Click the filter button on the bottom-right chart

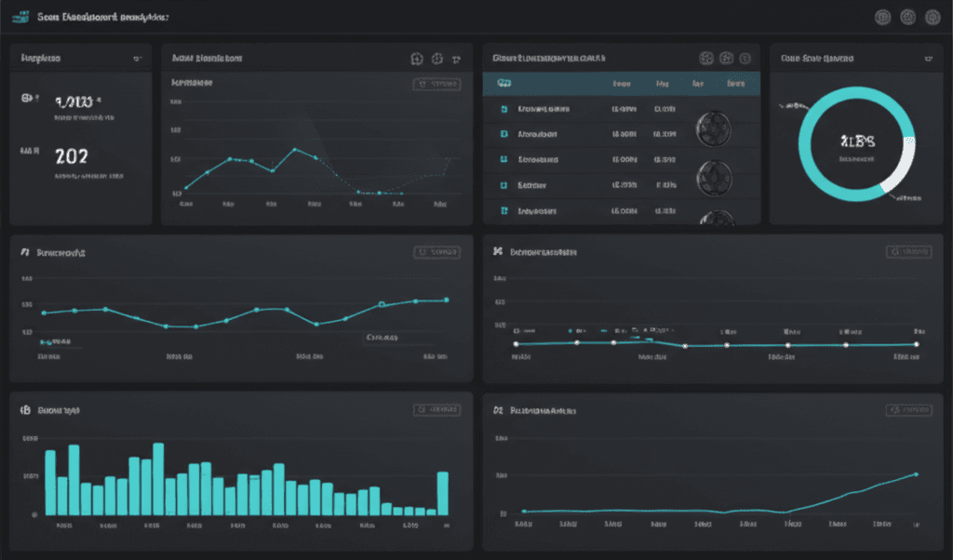(910, 408)
